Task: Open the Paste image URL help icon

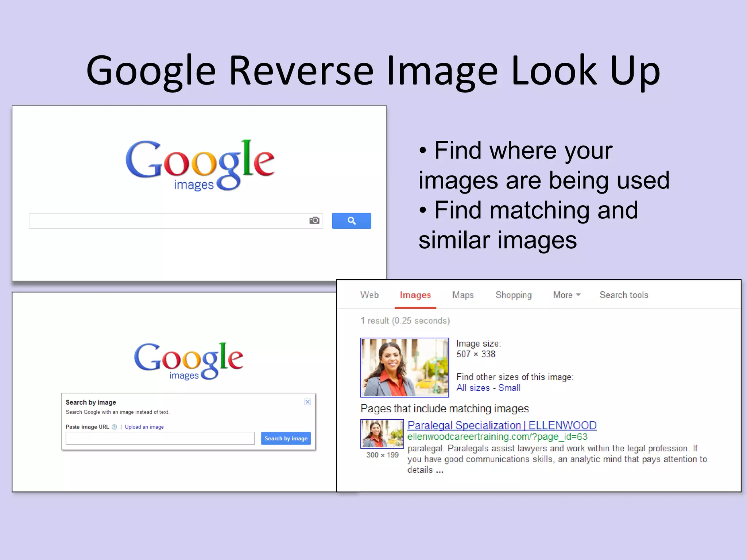Action: (114, 427)
